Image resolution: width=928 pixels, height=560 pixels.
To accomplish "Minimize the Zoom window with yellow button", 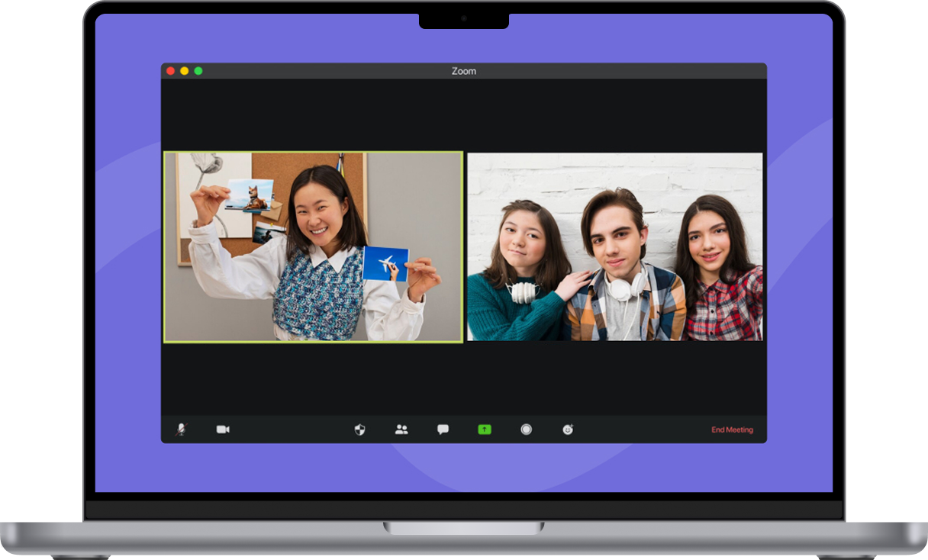I will click(x=184, y=71).
